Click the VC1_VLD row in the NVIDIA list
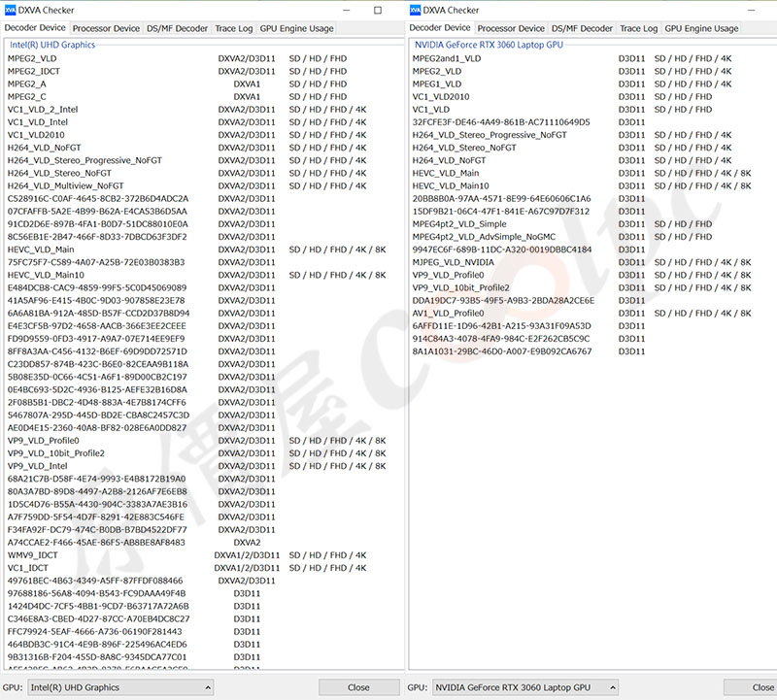 click(562, 110)
